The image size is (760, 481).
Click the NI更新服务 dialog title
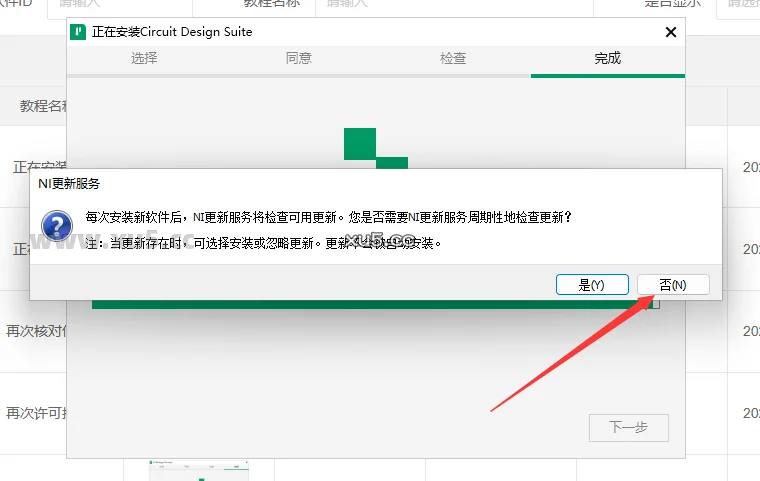(x=69, y=184)
